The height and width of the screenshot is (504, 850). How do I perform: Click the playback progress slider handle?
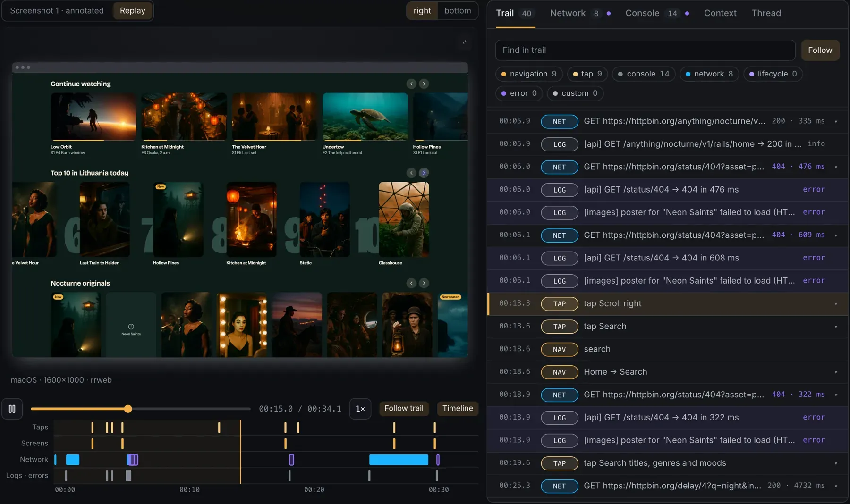[x=128, y=409]
